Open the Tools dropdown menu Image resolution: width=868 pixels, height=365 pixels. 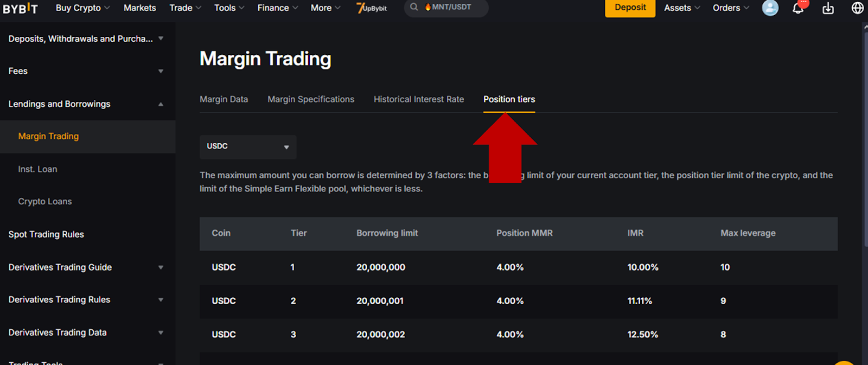click(229, 8)
